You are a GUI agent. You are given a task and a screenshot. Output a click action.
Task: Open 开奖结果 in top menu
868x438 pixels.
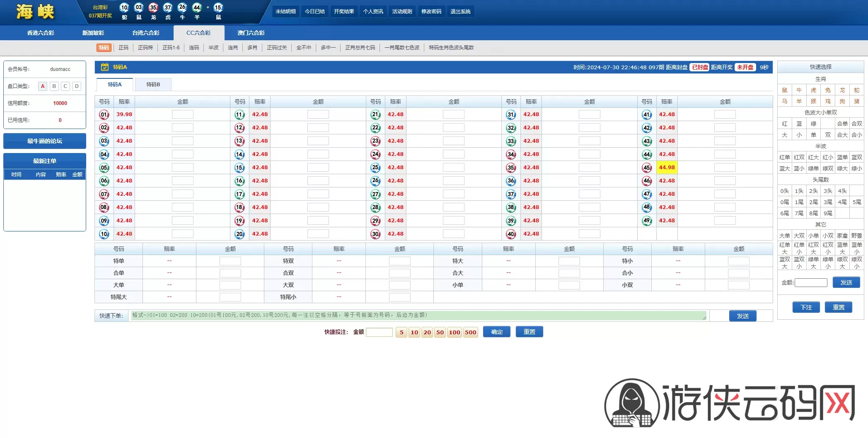point(344,12)
